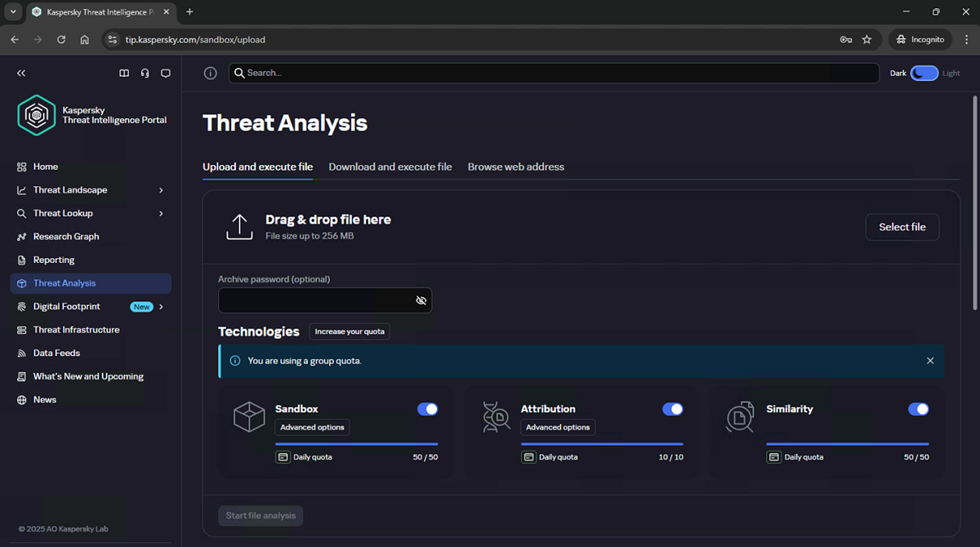
Task: Click the Incognito indicator
Action: click(x=920, y=39)
